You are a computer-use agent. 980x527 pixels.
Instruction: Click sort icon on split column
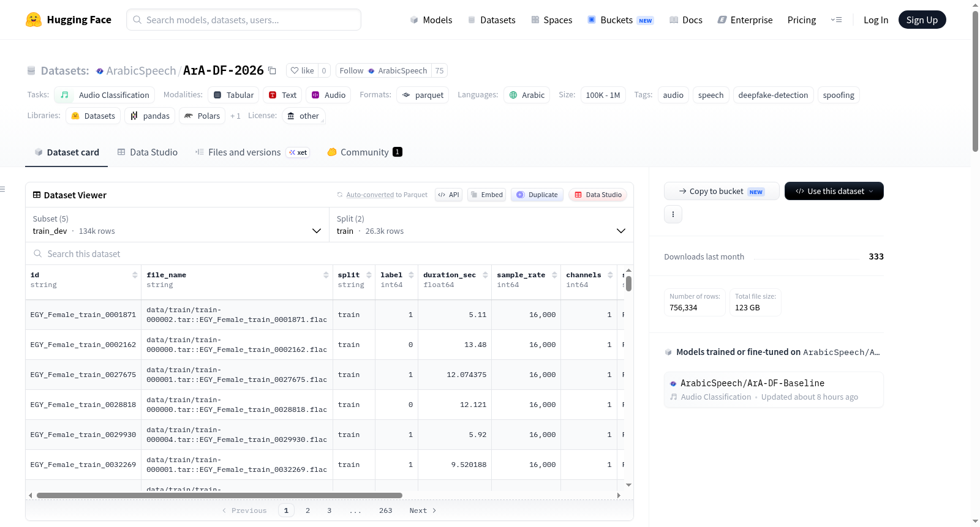[368, 275]
